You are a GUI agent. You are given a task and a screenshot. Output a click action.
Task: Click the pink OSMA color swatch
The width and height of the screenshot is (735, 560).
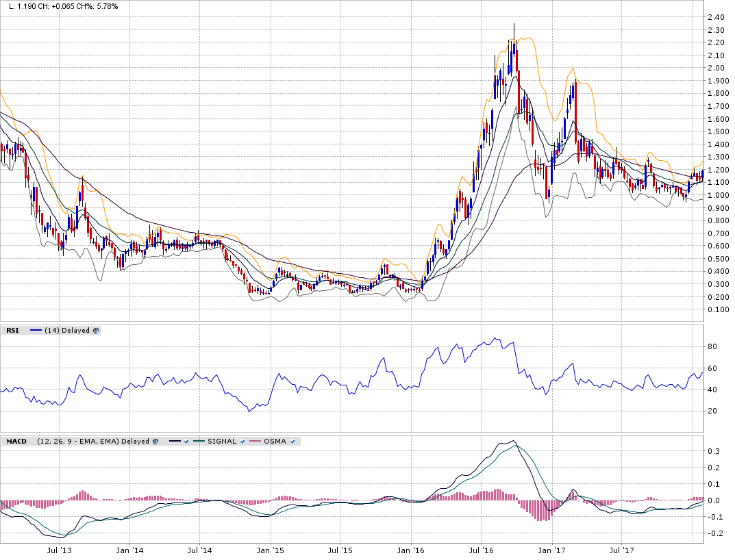tap(256, 442)
